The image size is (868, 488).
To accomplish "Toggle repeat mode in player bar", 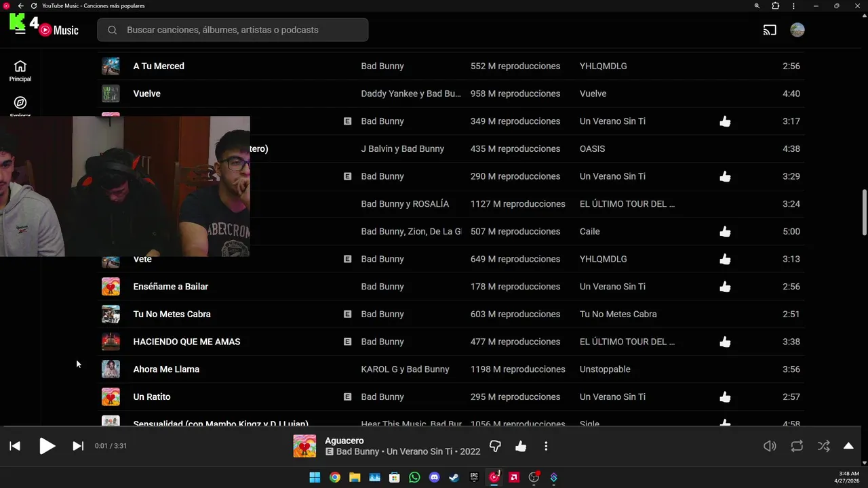I will [x=797, y=446].
